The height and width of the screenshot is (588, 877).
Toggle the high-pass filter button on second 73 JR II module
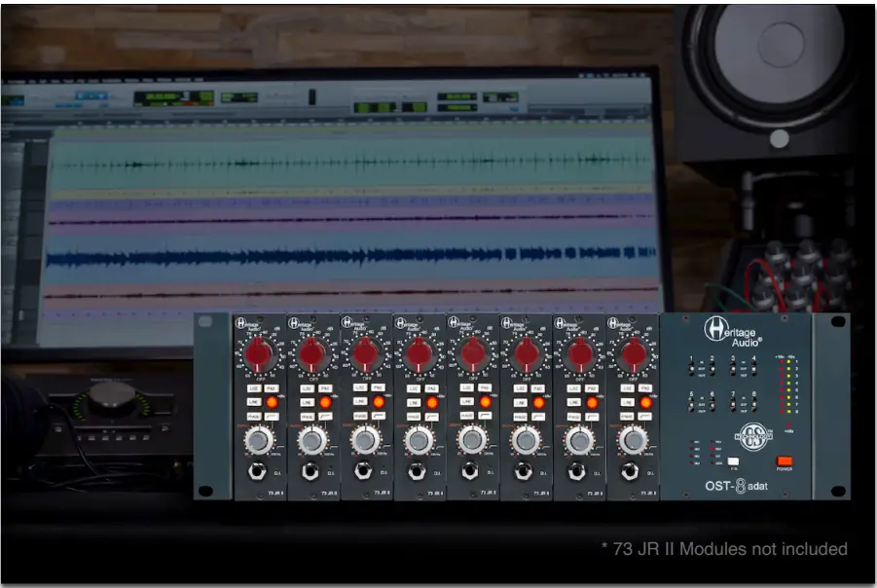[325, 417]
